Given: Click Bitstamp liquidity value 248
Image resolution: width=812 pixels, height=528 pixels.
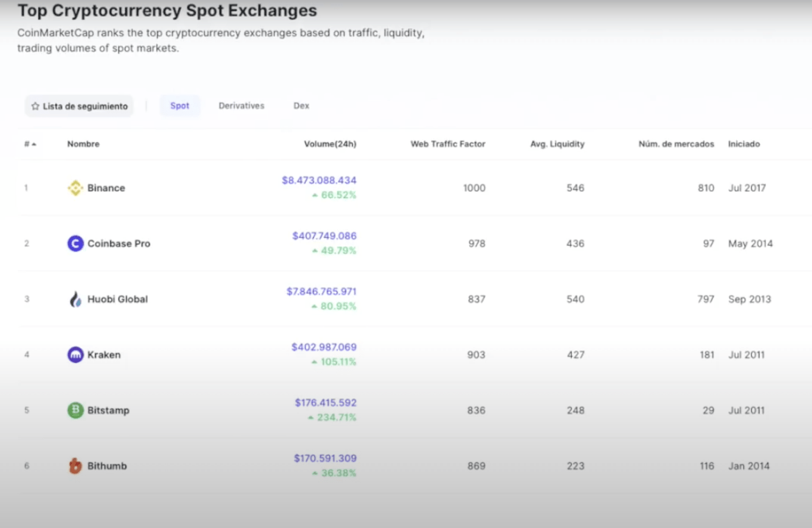Looking at the screenshot, I should click(575, 410).
